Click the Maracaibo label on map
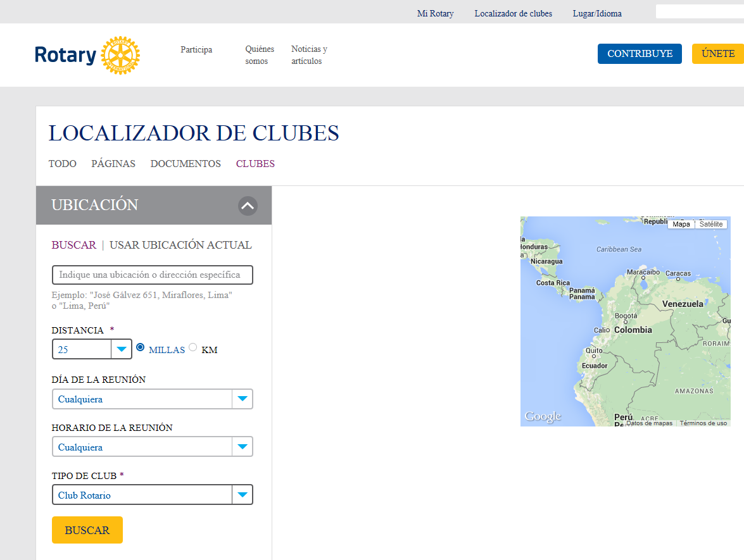The height and width of the screenshot is (560, 744). tap(643, 272)
